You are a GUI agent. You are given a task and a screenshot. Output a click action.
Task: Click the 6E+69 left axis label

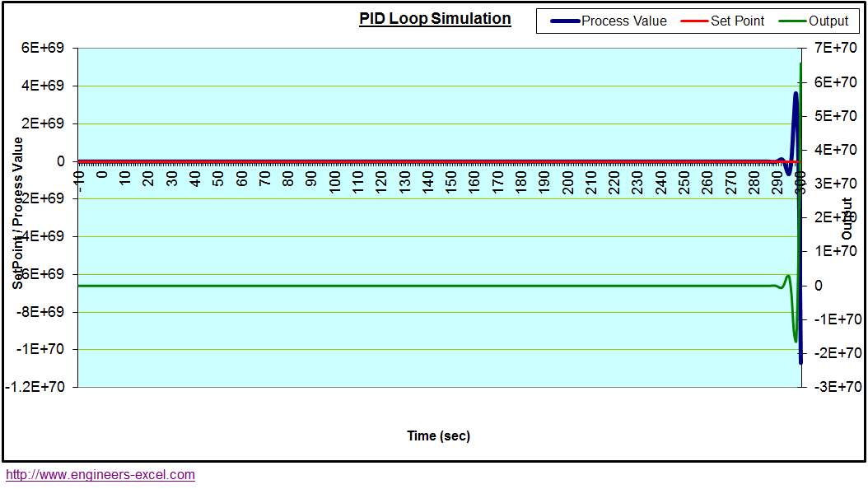pyautogui.click(x=43, y=48)
